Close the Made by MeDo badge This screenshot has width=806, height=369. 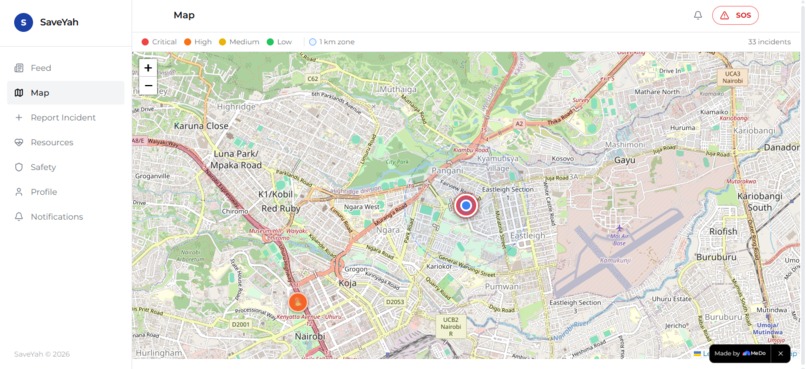(780, 354)
